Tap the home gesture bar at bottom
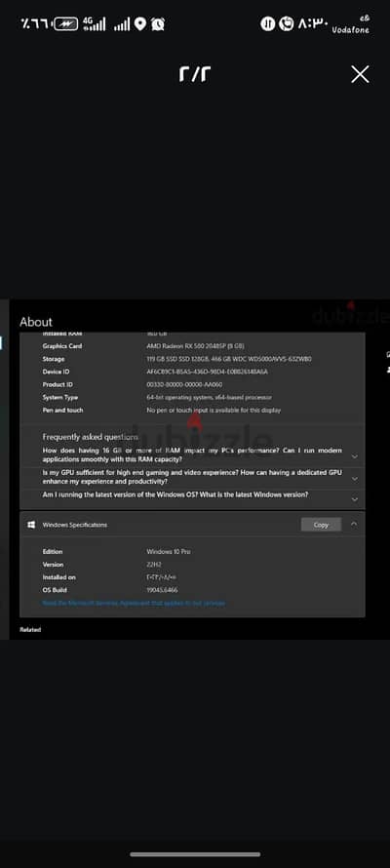Image resolution: width=390 pixels, height=868 pixels. [x=195, y=854]
